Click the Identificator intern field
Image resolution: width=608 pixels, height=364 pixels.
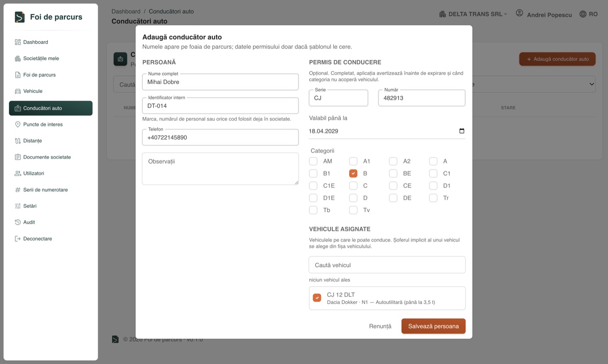coord(220,106)
